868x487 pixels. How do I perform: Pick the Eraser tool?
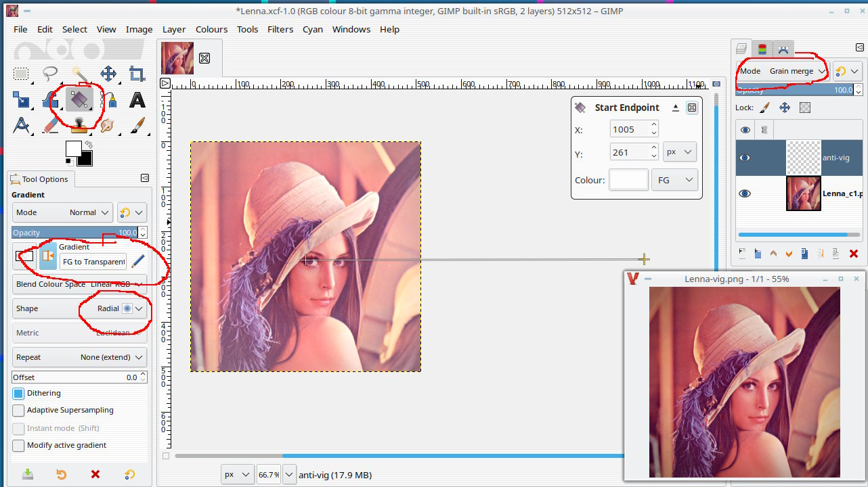click(x=51, y=125)
